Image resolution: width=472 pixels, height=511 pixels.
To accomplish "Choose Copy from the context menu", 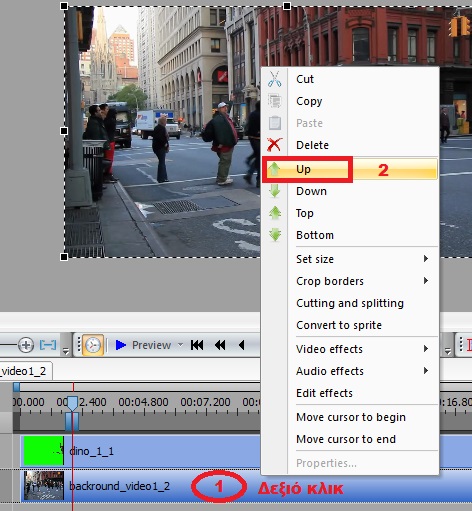I will tap(350, 101).
